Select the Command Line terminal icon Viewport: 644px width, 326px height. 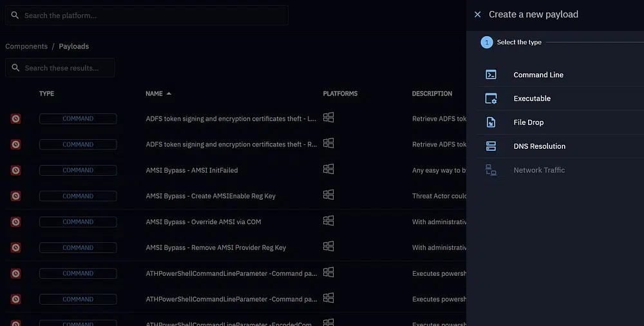pyautogui.click(x=491, y=75)
